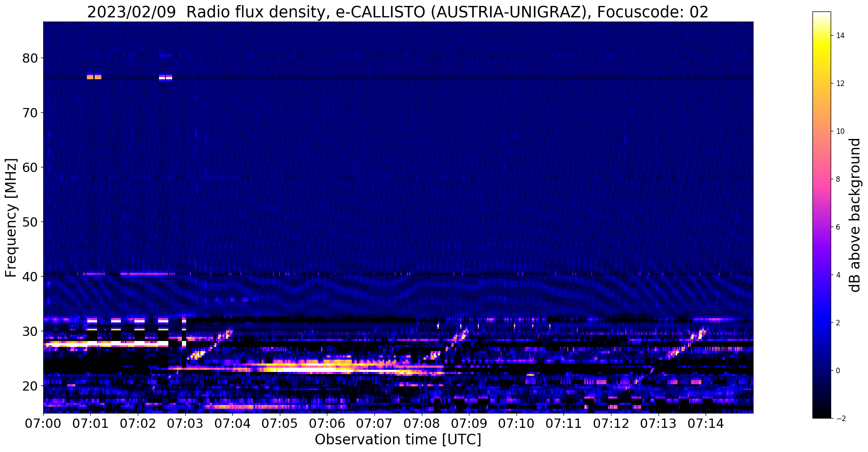
Task: Click the 'Frequency [MHz]' y-axis label
Action: click(11, 218)
